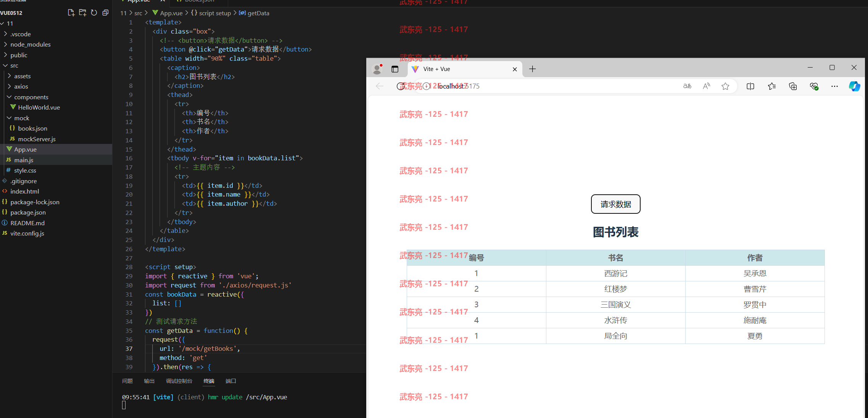The image size is (868, 418).
Task: Click the 请求数据 button on page
Action: tap(615, 204)
